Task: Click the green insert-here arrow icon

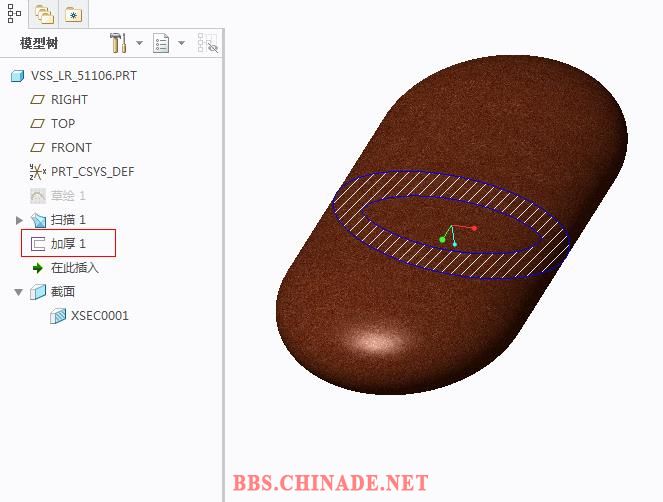Action: click(38, 268)
